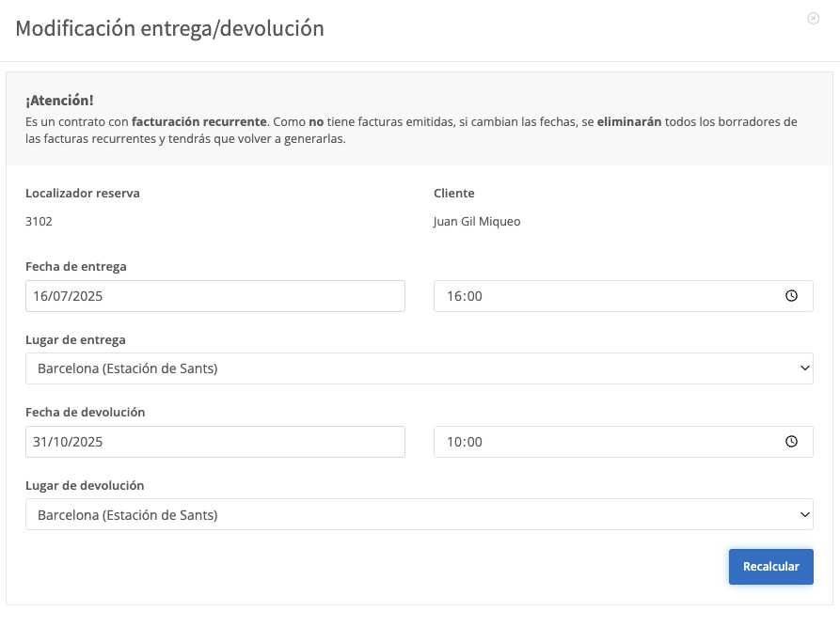Edit the Fecha de entrega date field
Image resolution: width=840 pixels, height=627 pixels.
tap(215, 296)
